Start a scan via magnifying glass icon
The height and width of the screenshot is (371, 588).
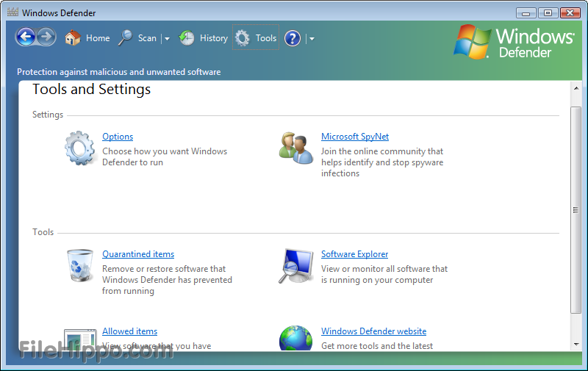tap(125, 38)
